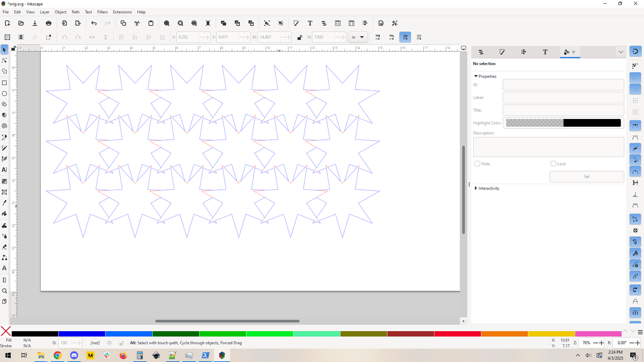Select the Star tool in the toolbox

(x=4, y=104)
